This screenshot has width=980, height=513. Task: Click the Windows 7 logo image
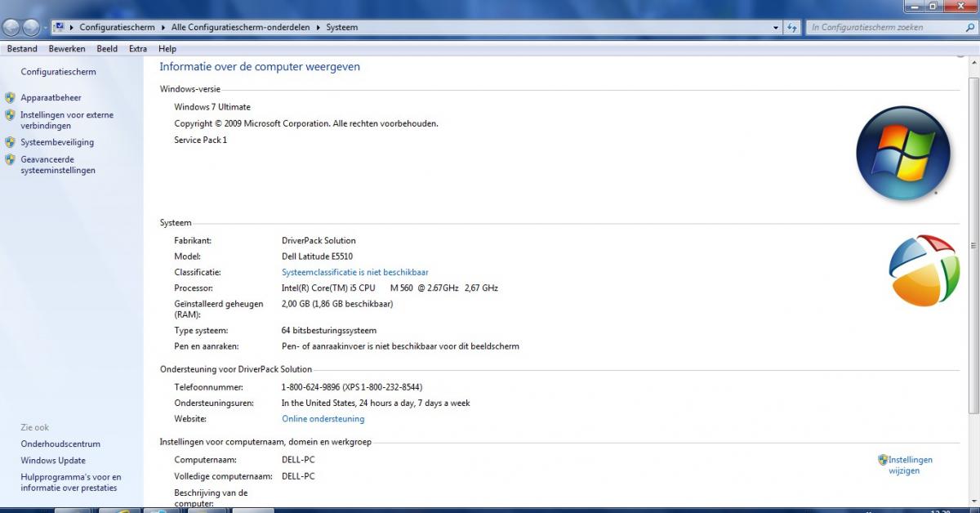pos(903,154)
